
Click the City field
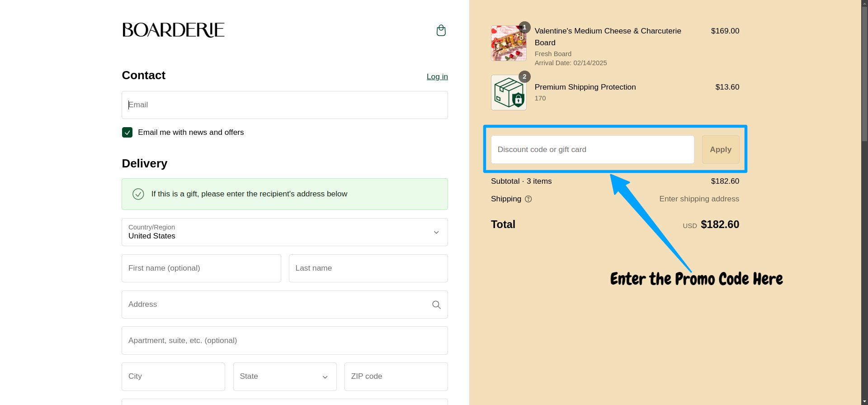click(x=173, y=376)
